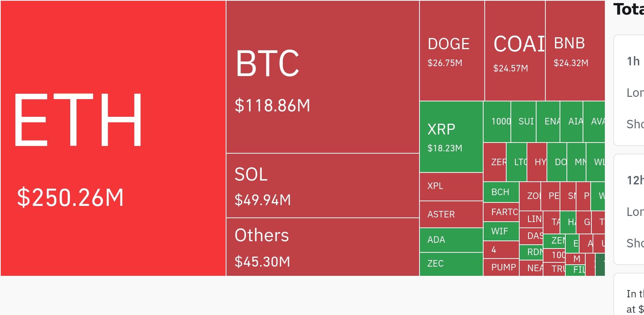Select the green BCH tile
Image resolution: width=644 pixels, height=315 pixels.
click(501, 192)
